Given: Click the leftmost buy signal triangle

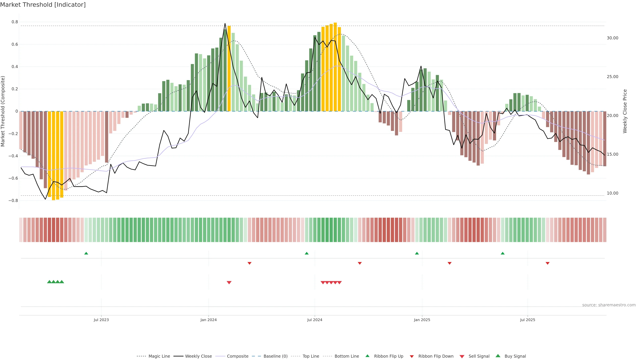Looking at the screenshot, I should [x=49, y=282].
